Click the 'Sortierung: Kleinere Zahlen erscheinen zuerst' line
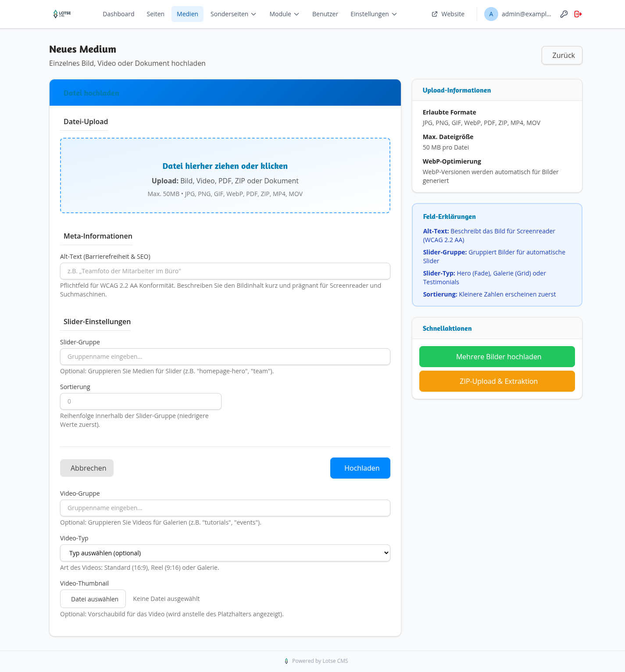The image size is (625, 672). (489, 294)
